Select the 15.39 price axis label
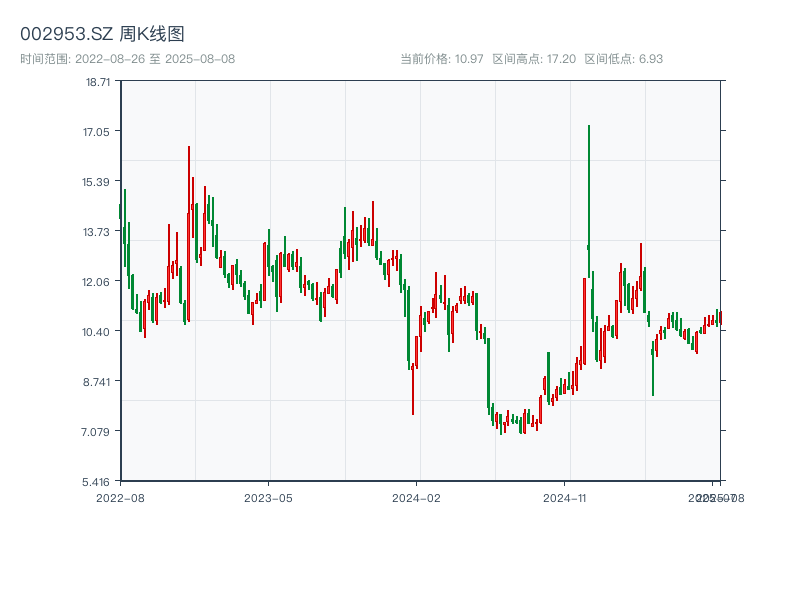Image resolution: width=800 pixels, height=600 pixels. click(98, 182)
